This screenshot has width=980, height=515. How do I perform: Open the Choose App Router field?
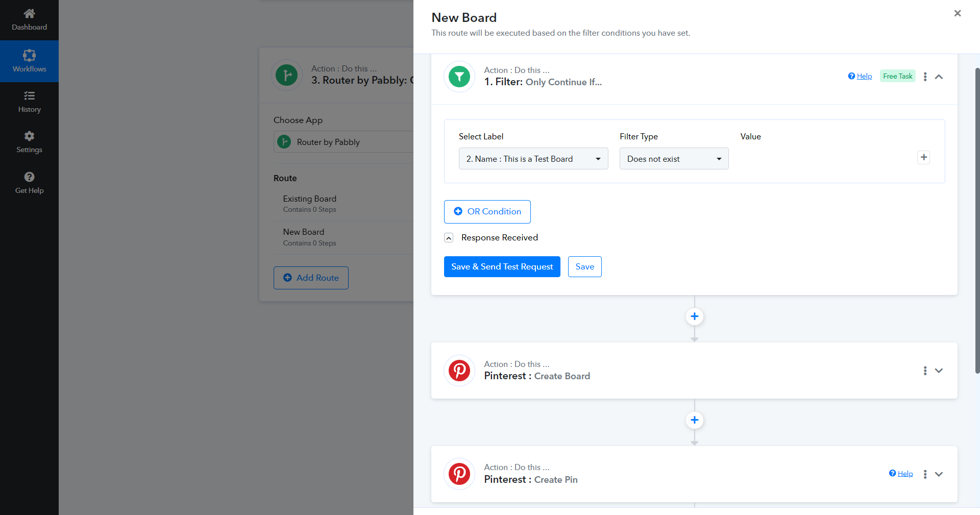(344, 142)
